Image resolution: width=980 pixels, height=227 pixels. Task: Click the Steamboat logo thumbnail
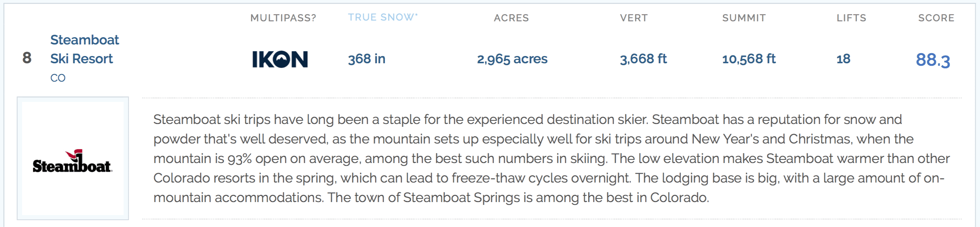click(73, 158)
